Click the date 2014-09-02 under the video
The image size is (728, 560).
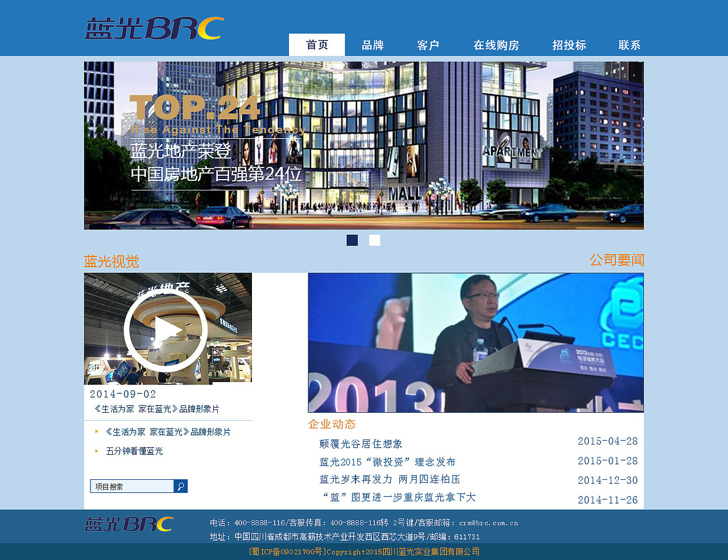[123, 394]
